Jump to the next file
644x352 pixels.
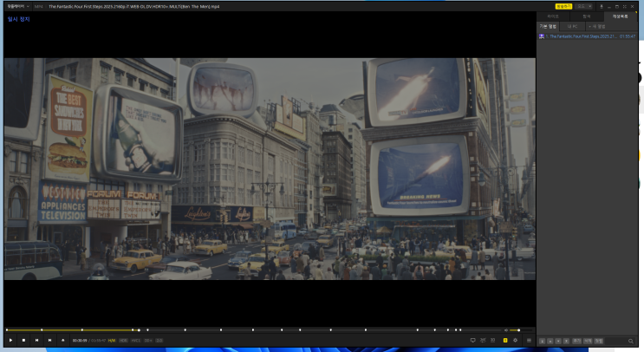pos(49,340)
